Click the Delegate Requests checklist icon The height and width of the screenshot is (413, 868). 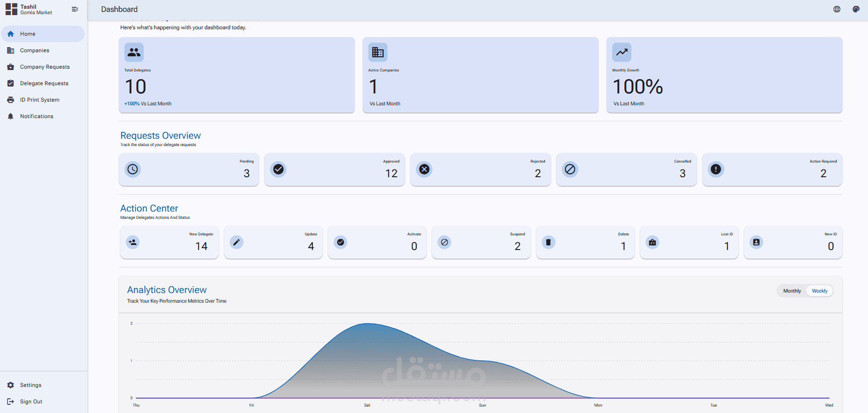pyautogui.click(x=11, y=83)
